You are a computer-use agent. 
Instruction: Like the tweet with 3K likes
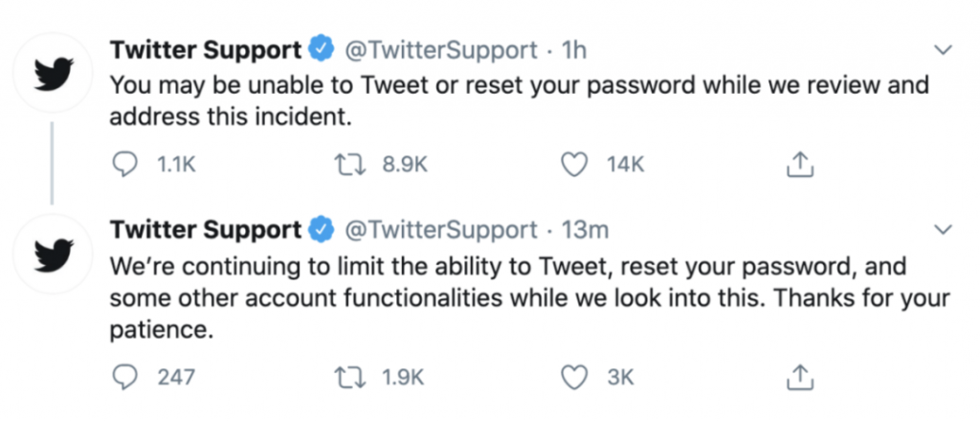click(x=574, y=378)
